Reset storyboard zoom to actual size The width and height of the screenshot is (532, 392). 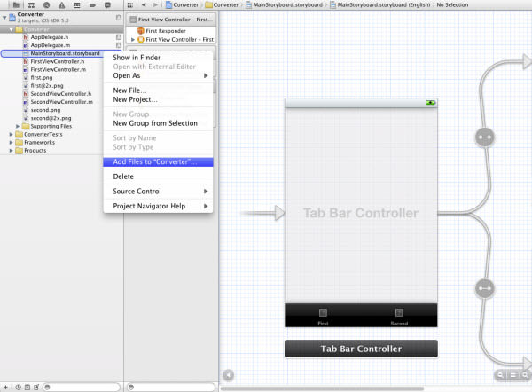[x=513, y=375]
